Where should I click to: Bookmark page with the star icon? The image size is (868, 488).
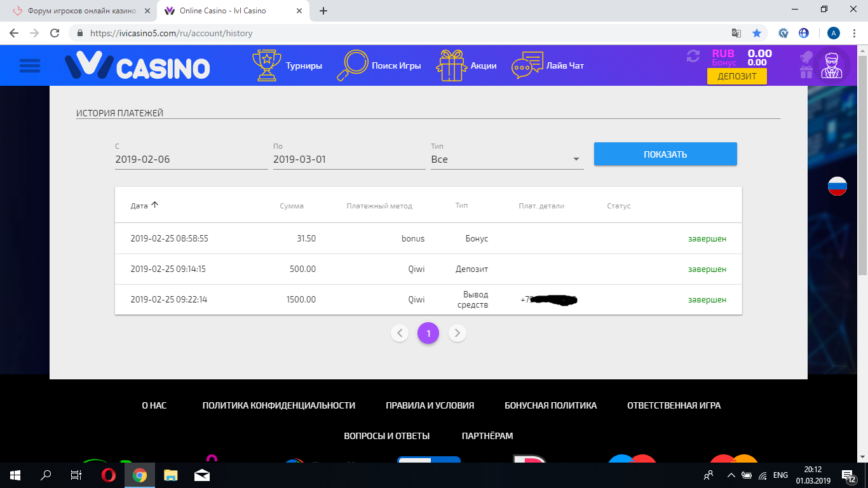click(757, 33)
